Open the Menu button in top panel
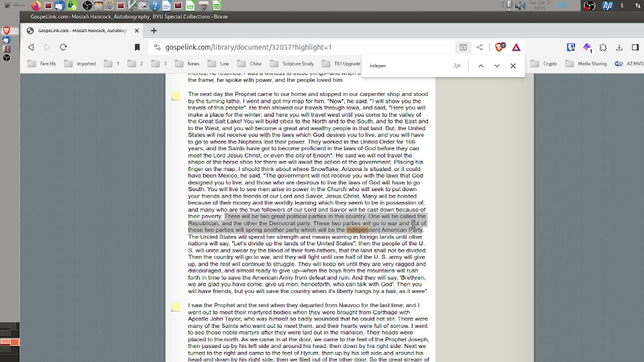The width and height of the screenshot is (644, 362). pyautogui.click(x=14, y=6)
